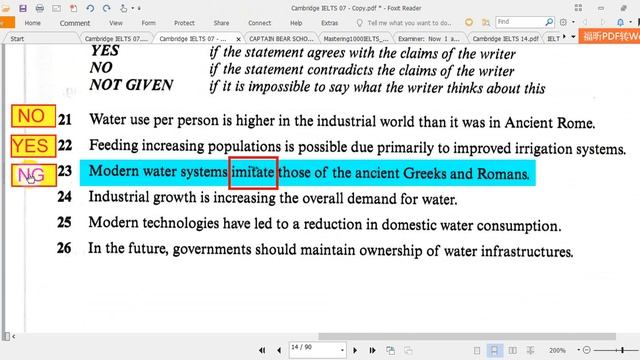The height and width of the screenshot is (360, 640).
Task: Select continuous page view mode
Action: pyautogui.click(x=494, y=350)
